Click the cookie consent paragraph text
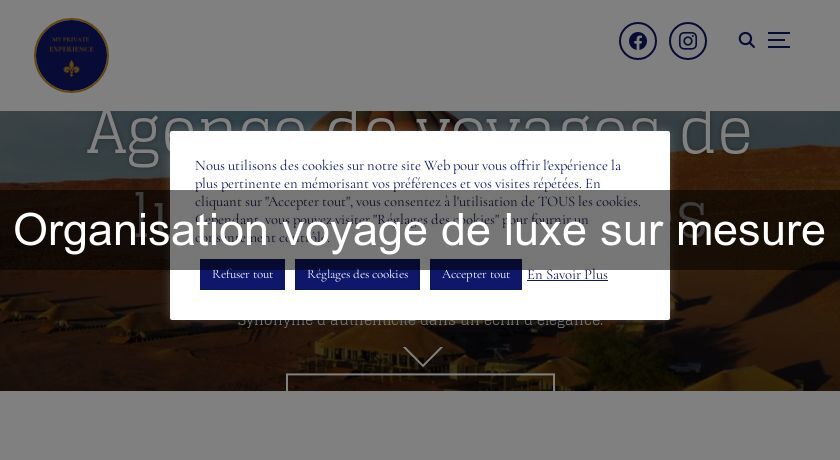 tap(418, 201)
